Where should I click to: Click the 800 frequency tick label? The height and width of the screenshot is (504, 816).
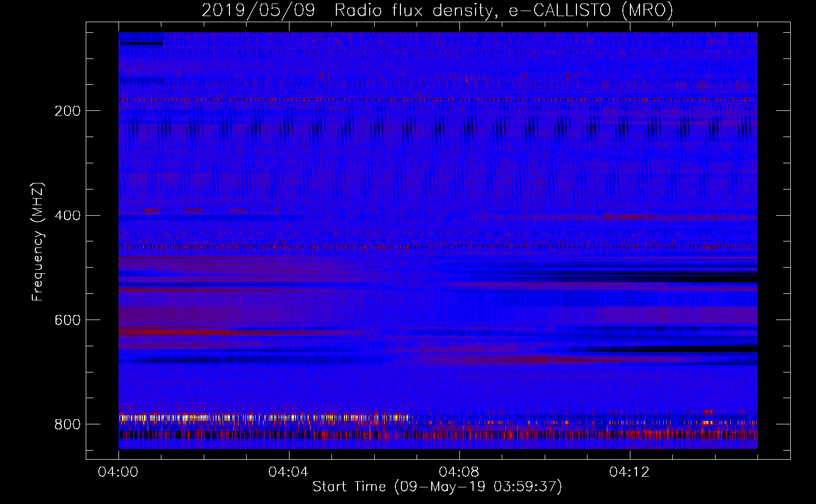pos(67,425)
